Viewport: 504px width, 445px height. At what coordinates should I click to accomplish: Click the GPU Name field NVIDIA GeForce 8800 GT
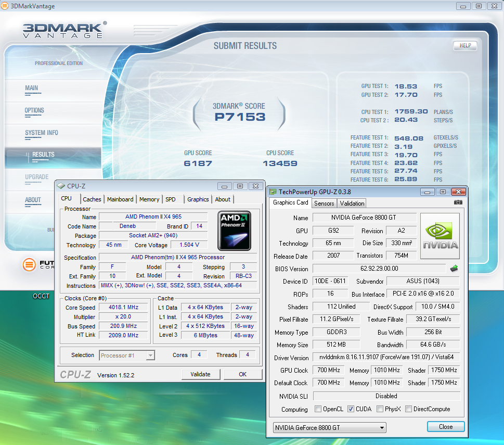pyautogui.click(x=365, y=218)
